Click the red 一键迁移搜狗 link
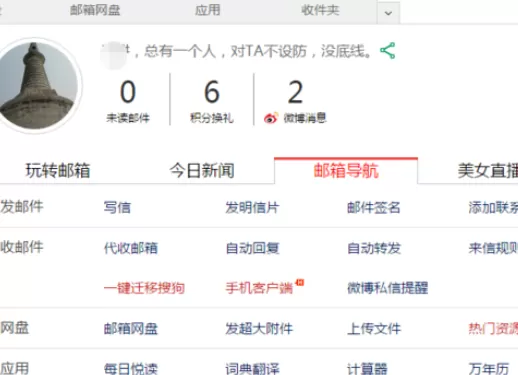 144,288
